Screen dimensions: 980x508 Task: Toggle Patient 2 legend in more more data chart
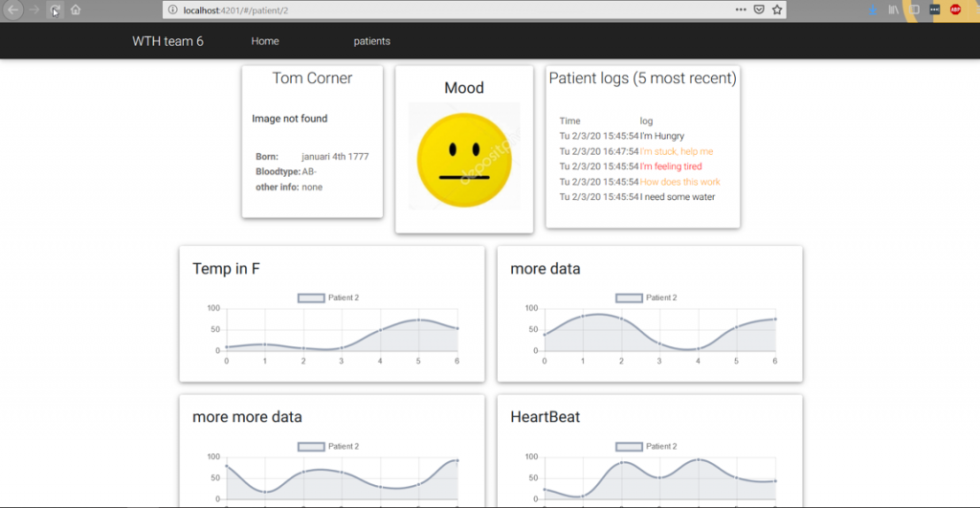[x=329, y=447]
